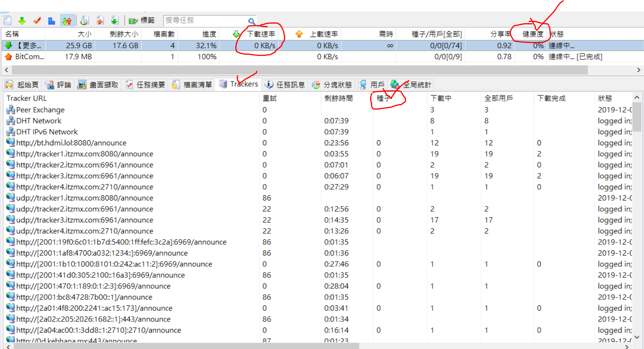
Task: Click the task list horizontal scrollbar right arrow
Action: pos(638,70)
